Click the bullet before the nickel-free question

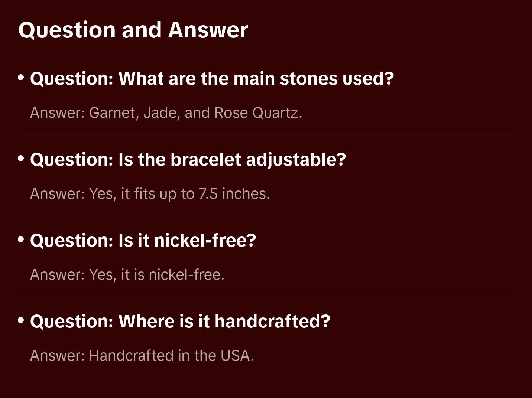[21, 239]
